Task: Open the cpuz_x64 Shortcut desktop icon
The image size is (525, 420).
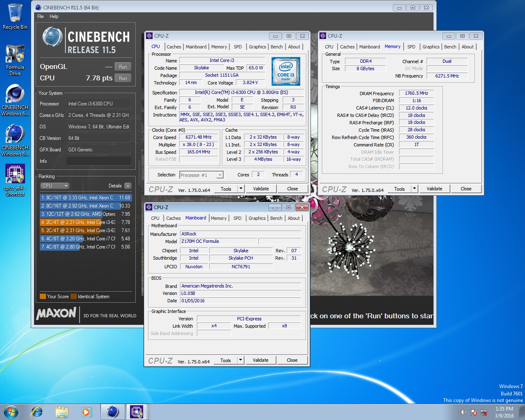Action: click(x=15, y=180)
